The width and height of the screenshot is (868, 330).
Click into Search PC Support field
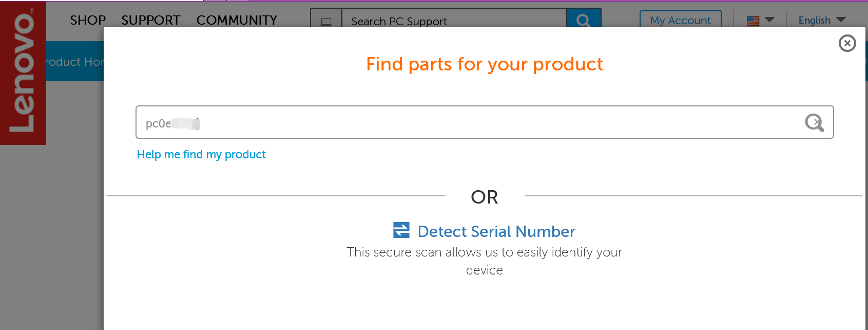(452, 21)
